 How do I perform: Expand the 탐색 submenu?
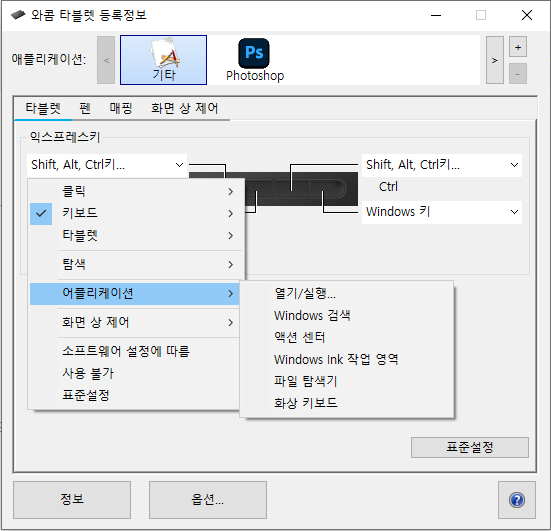(136, 264)
